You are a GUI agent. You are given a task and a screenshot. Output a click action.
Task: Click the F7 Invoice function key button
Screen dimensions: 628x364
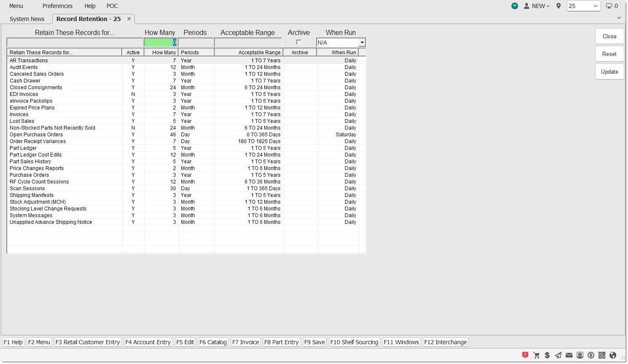246,342
